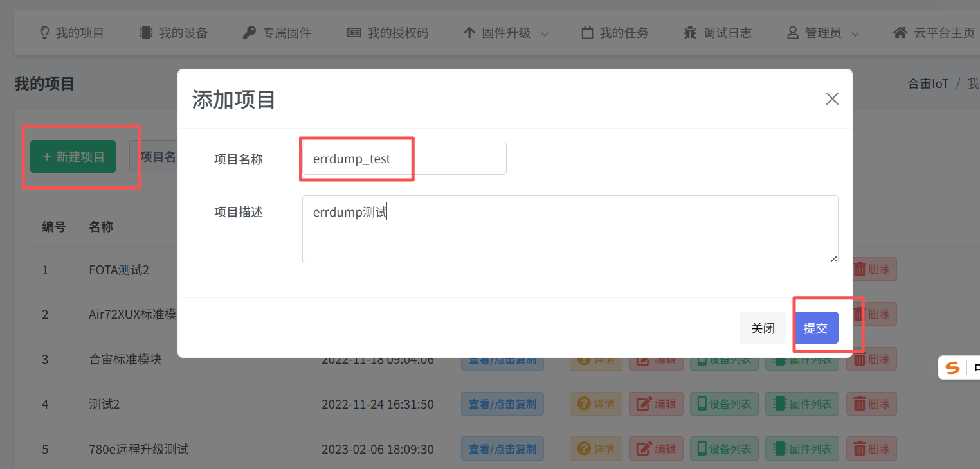Focus the 项目描述 text area
Image resolution: width=980 pixels, height=469 pixels.
tap(570, 229)
